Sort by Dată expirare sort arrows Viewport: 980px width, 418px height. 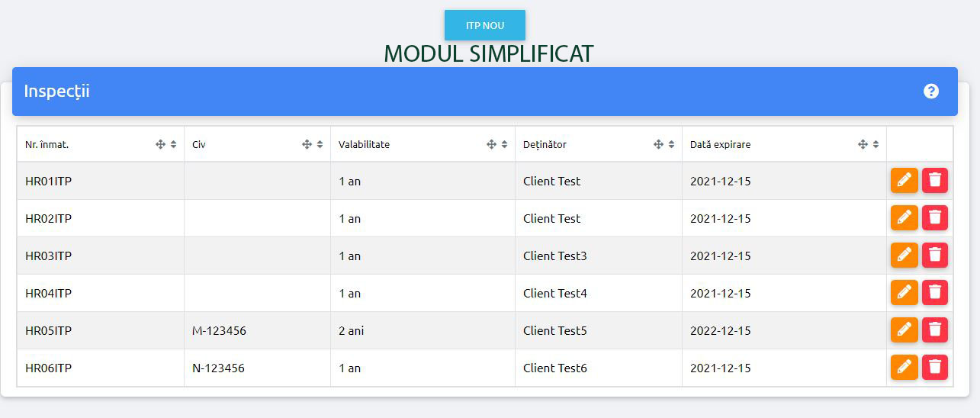click(x=876, y=144)
